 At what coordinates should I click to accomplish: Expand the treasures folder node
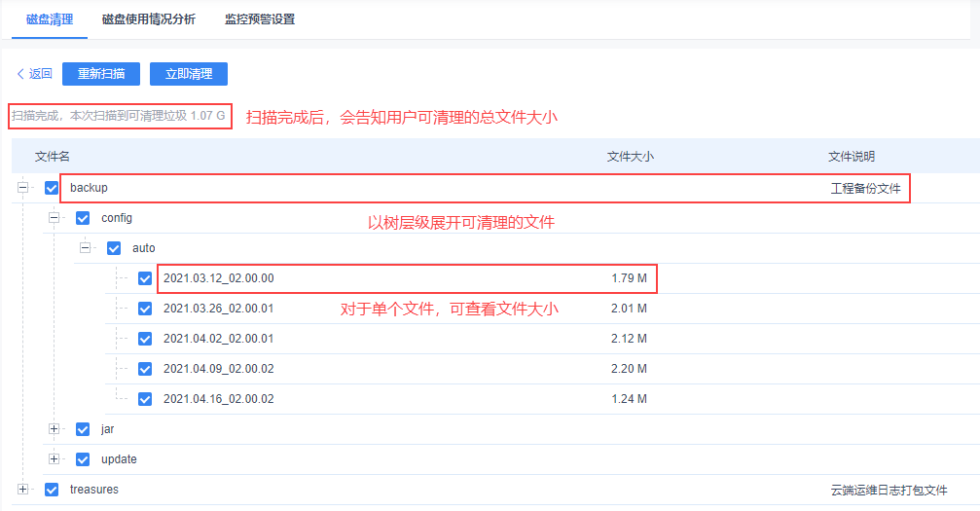(x=22, y=489)
